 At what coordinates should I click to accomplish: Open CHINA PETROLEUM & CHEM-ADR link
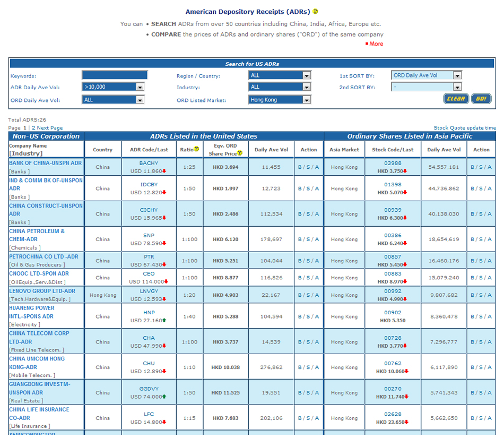pos(37,235)
